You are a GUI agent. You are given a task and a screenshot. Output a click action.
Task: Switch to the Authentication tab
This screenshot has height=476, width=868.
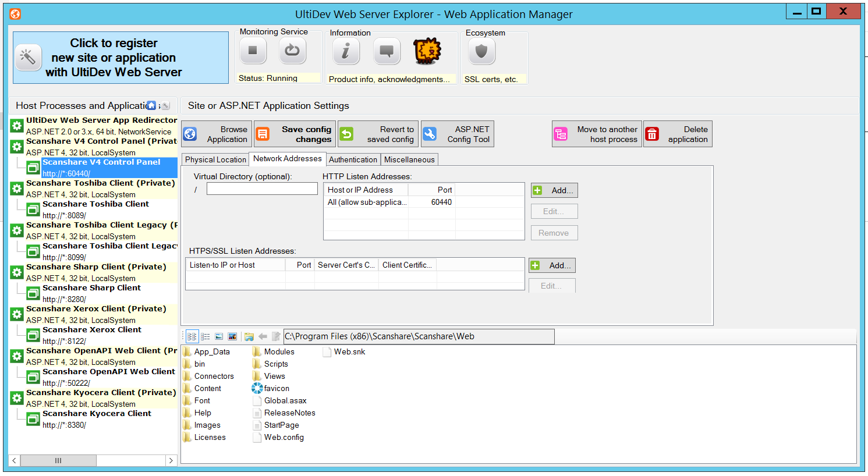353,159
